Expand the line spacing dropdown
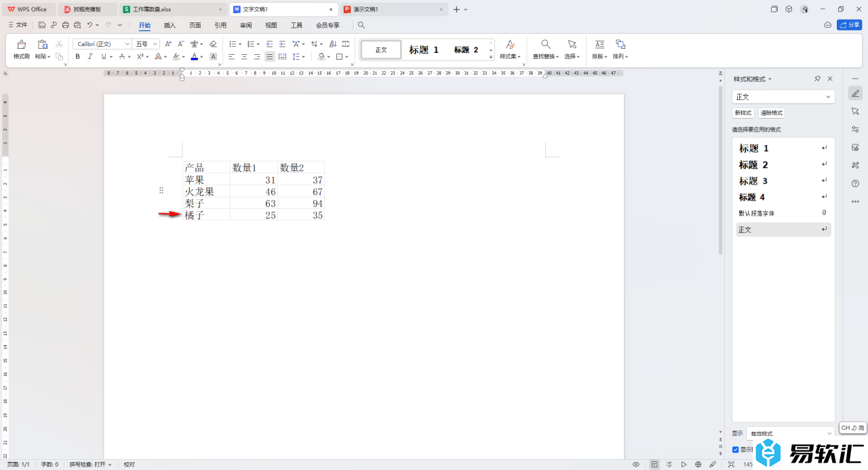The height and width of the screenshot is (470, 868). click(x=304, y=57)
